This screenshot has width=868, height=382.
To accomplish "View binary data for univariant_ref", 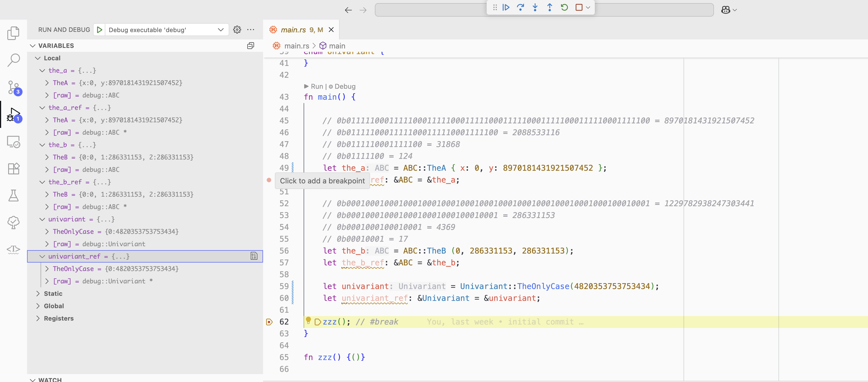I will click(x=254, y=256).
